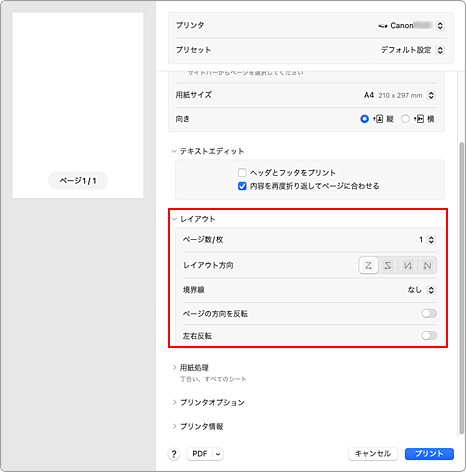The image size is (466, 472).
Task: Toggle 左右反転 switch
Action: coord(429,336)
